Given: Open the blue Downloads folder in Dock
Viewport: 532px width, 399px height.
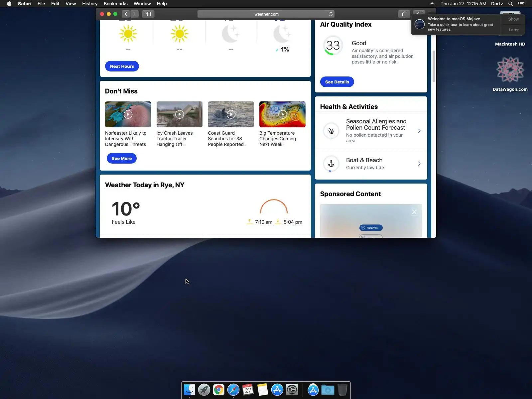Looking at the screenshot, I should point(328,390).
